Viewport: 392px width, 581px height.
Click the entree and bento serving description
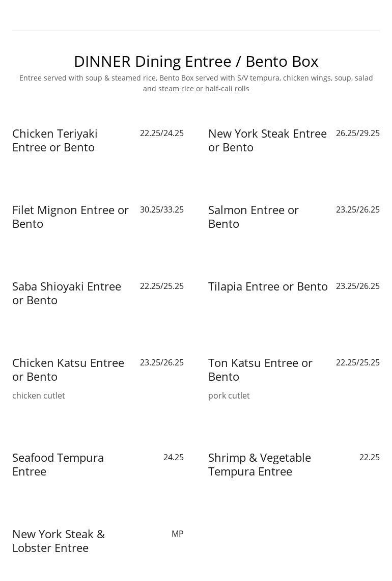(x=196, y=83)
